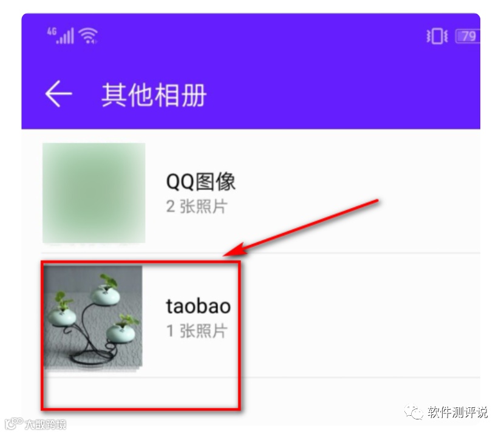
Task: Click the 大数跨境 watermark text
Action: point(46,424)
